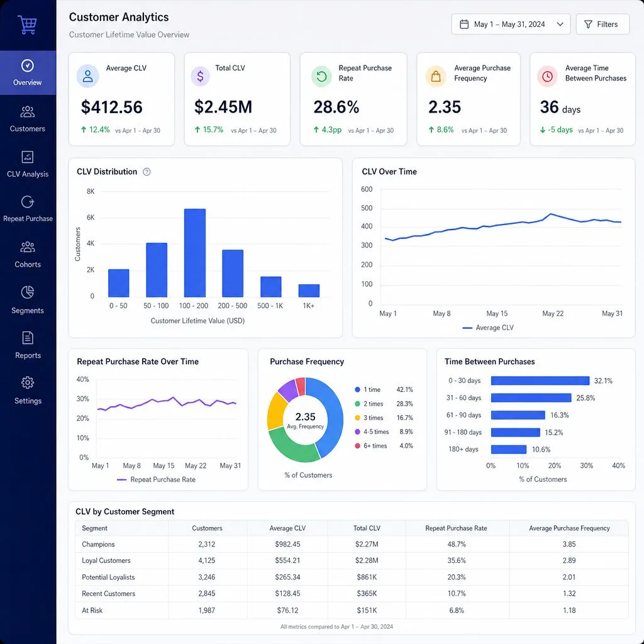Go to CLV Analysis menu label
This screenshot has height=644, width=644.
28,174
